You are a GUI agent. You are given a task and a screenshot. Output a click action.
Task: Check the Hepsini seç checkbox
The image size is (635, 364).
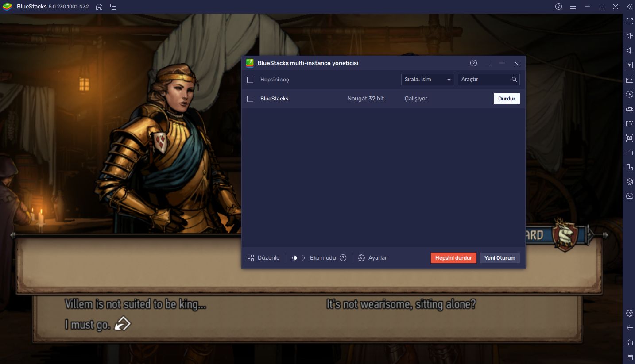click(250, 80)
